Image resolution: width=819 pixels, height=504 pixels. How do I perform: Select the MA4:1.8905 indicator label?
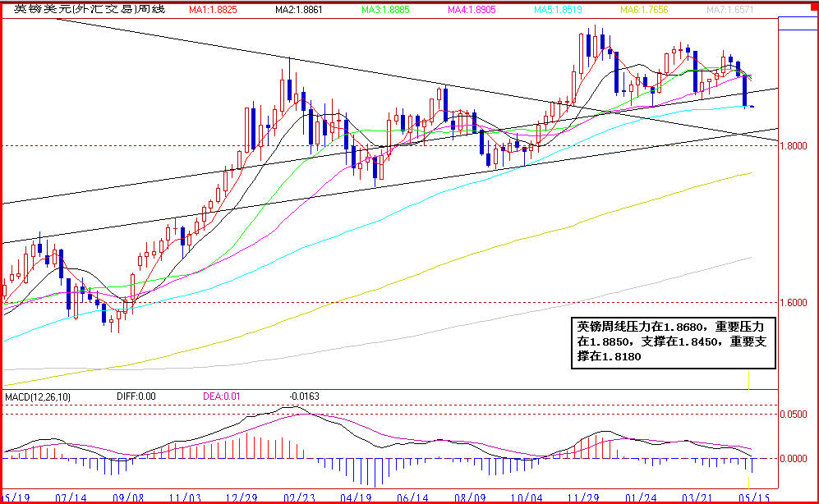pos(472,10)
